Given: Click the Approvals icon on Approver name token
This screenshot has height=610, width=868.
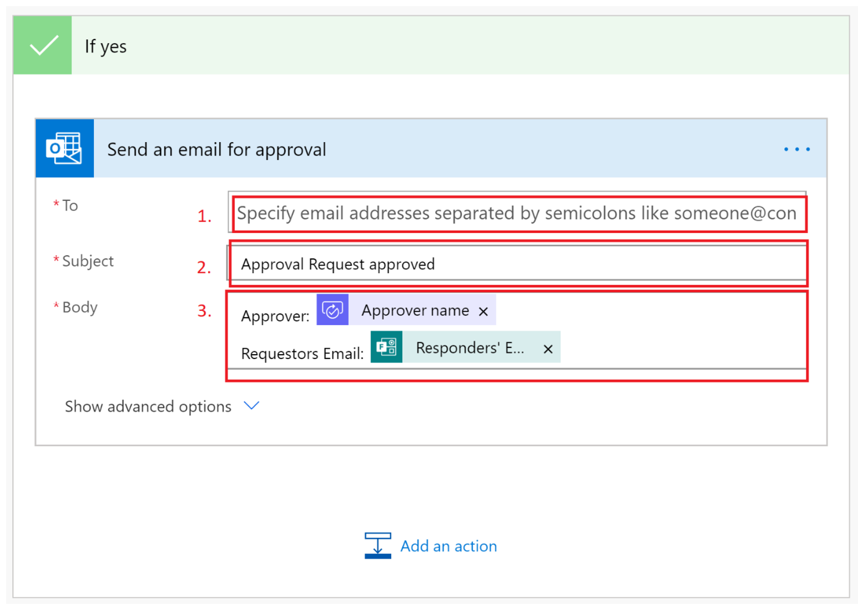Looking at the screenshot, I should [332, 310].
